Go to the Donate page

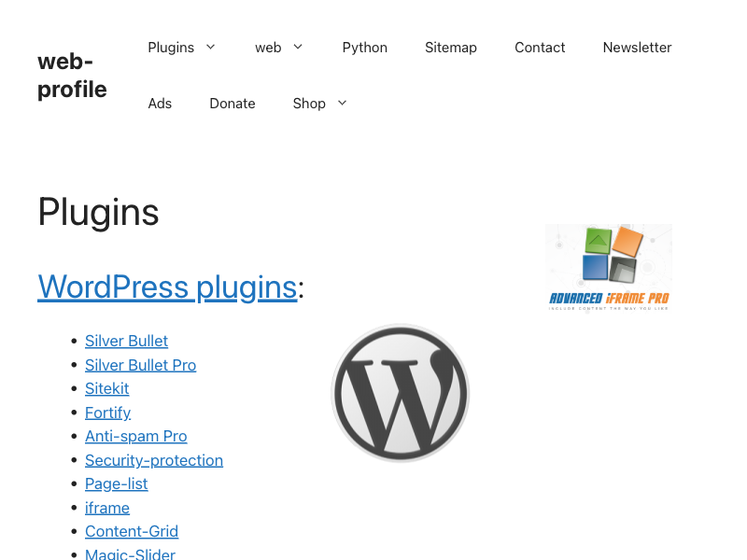coord(232,104)
